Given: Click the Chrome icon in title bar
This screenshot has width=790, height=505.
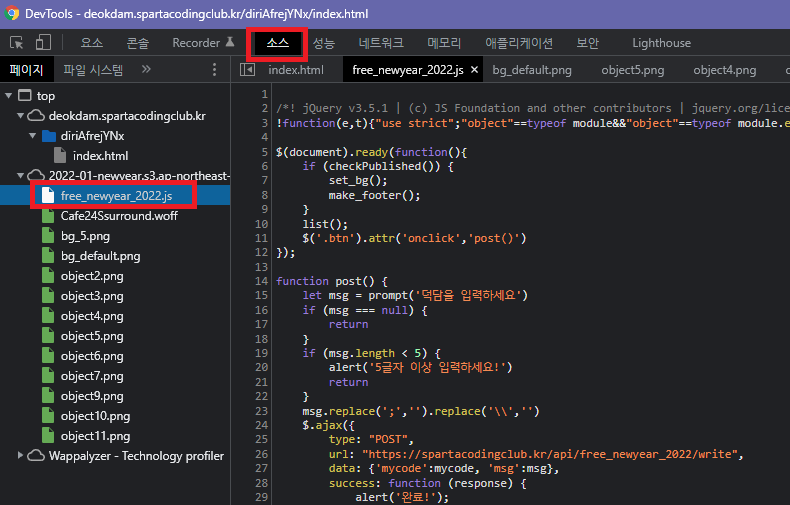Looking at the screenshot, I should pyautogui.click(x=12, y=13).
